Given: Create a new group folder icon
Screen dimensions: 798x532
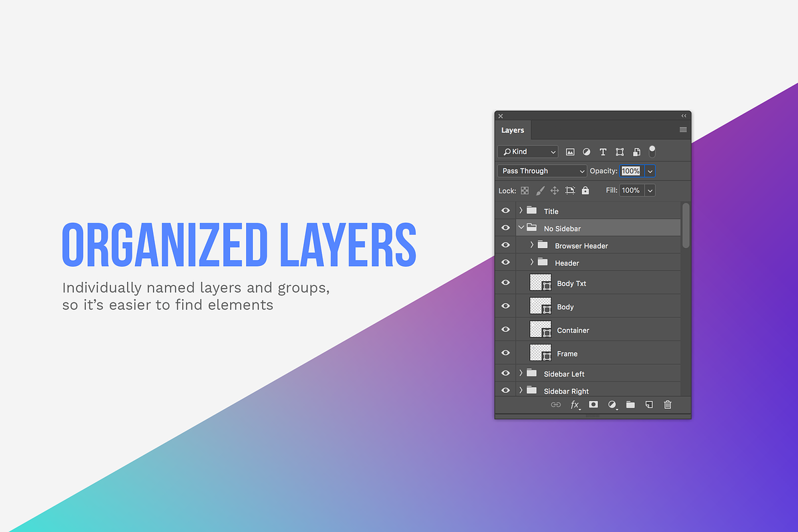Looking at the screenshot, I should pyautogui.click(x=630, y=404).
